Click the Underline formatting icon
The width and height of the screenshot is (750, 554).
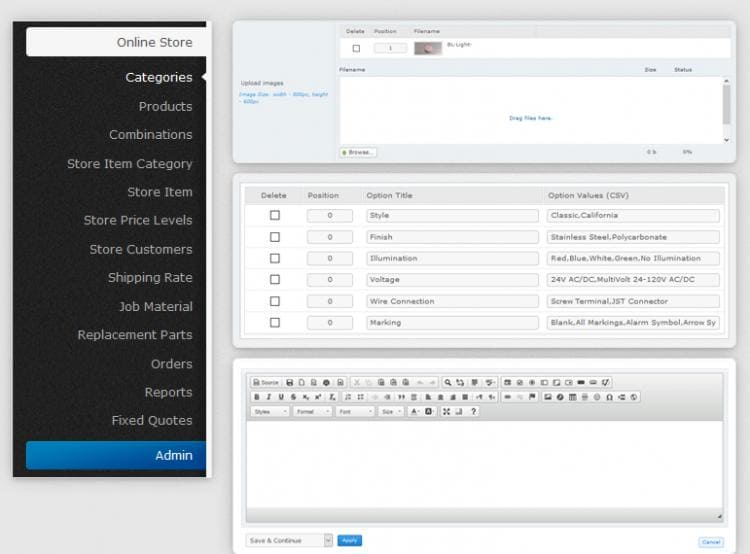[x=281, y=397]
